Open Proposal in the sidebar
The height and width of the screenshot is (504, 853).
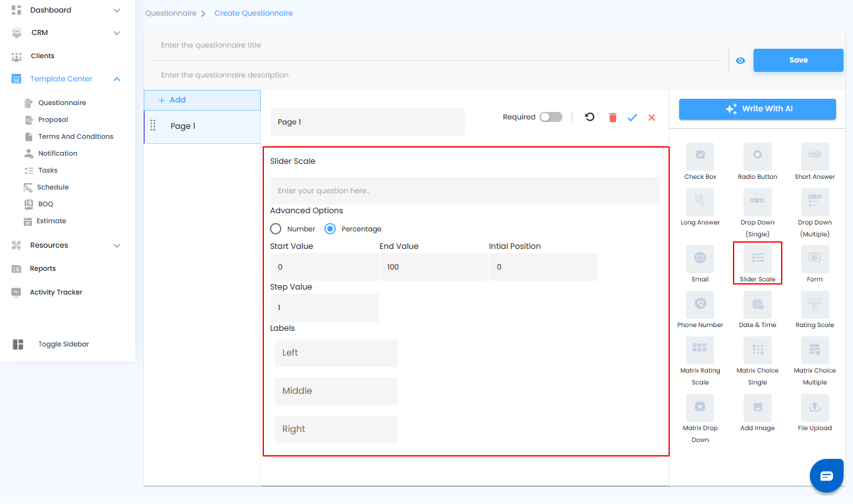[53, 119]
